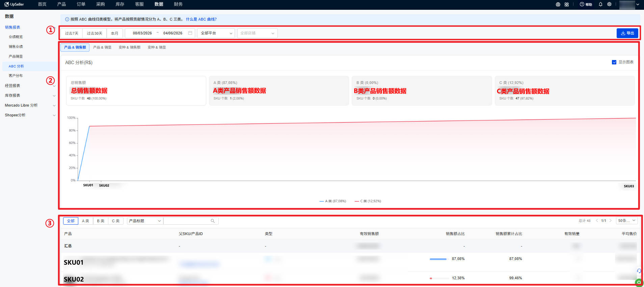Open 采购 in top navigation
Screen dimensions: 644x287
[x=100, y=4]
